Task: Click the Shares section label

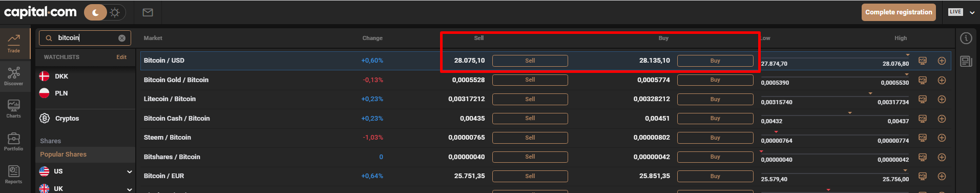Action: [50, 141]
